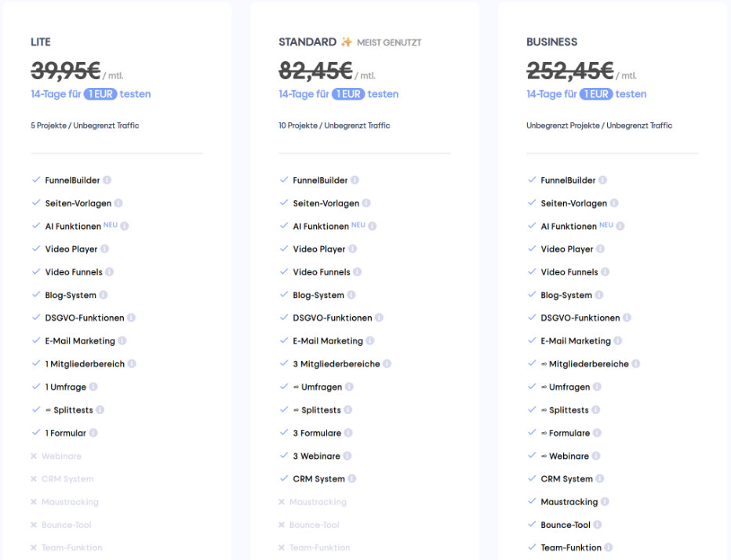
Task: Show info for Lite Video Player
Action: (x=105, y=249)
